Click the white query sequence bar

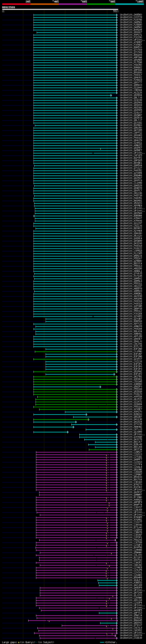(x=60, y=10)
